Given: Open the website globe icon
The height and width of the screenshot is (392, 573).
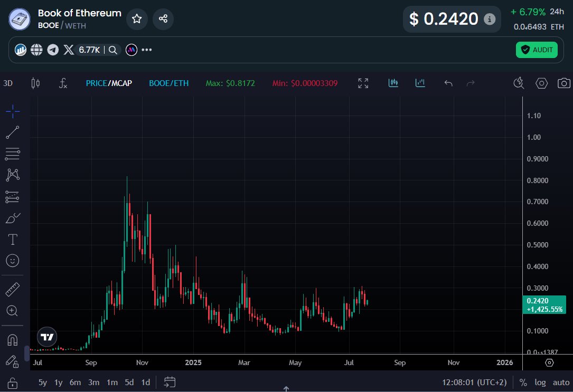Looking at the screenshot, I should click(36, 50).
